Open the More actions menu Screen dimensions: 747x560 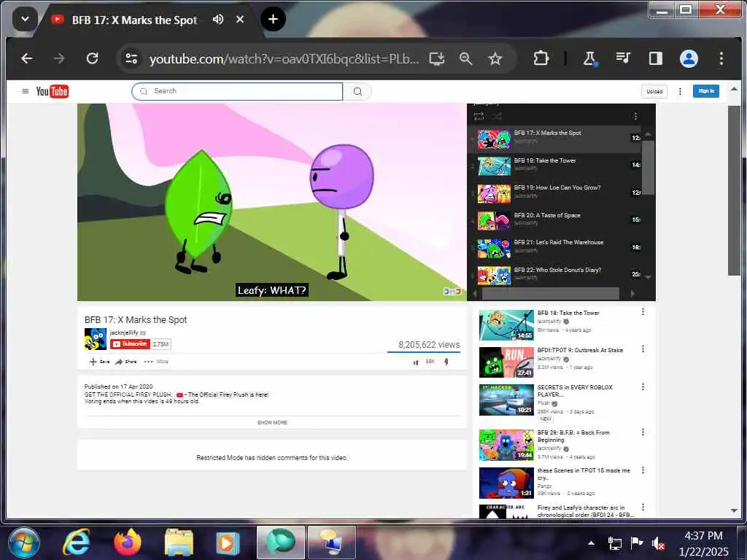pyautogui.click(x=156, y=362)
